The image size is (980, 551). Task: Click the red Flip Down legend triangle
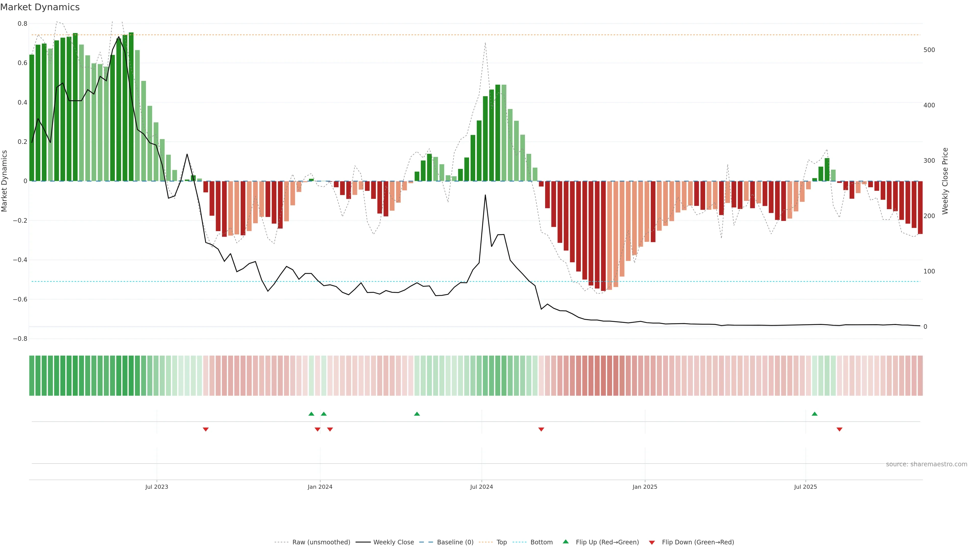pyautogui.click(x=652, y=542)
